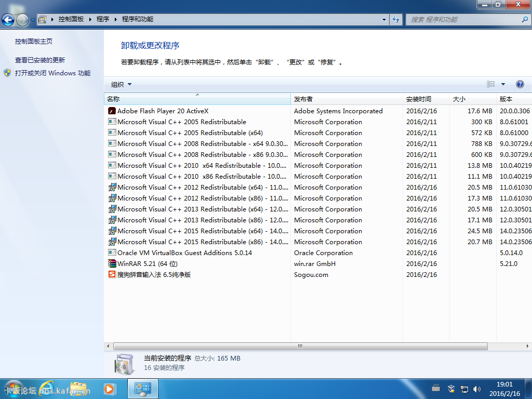Click the 17.6 MB size cell
Screen dimensions: 532x399
click(x=480, y=111)
